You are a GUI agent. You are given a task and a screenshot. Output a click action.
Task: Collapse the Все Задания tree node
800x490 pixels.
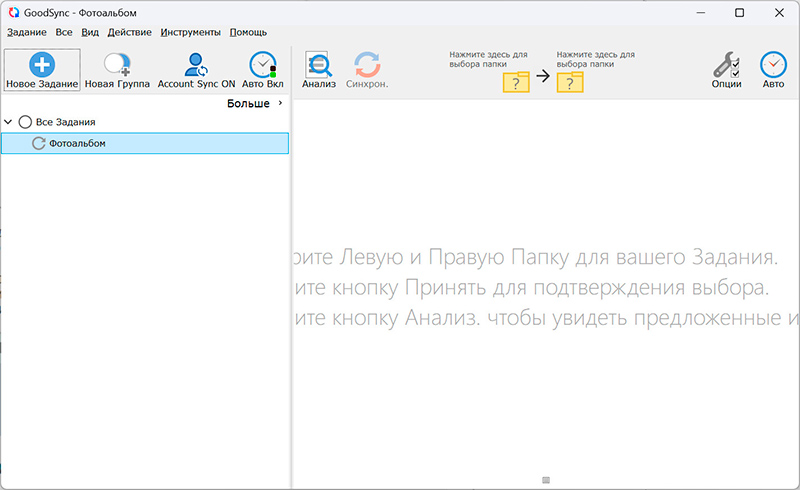pyautogui.click(x=9, y=122)
